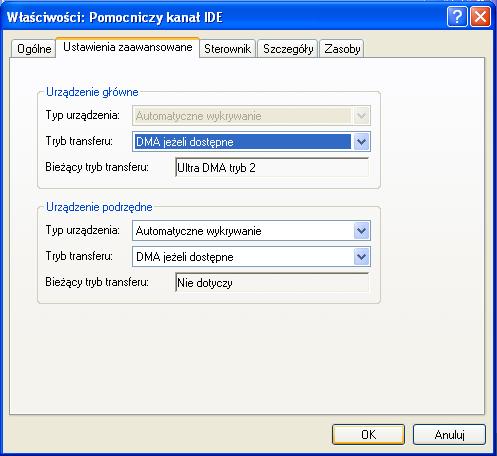Click the Nie dotyczy transfer mode field
497x456 pixels.
coord(272,283)
